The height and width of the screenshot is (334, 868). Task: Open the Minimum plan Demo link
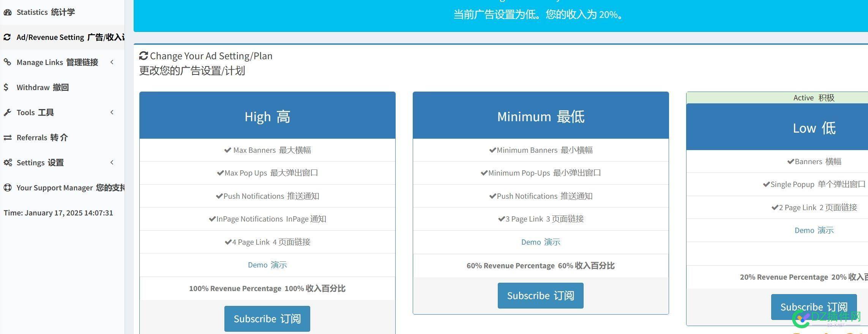[541, 242]
